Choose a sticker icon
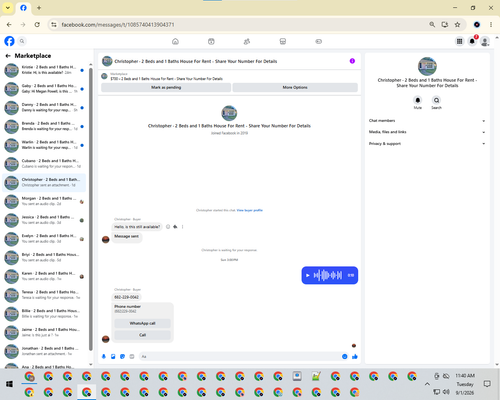This screenshot has width=500, height=400. pos(122,356)
